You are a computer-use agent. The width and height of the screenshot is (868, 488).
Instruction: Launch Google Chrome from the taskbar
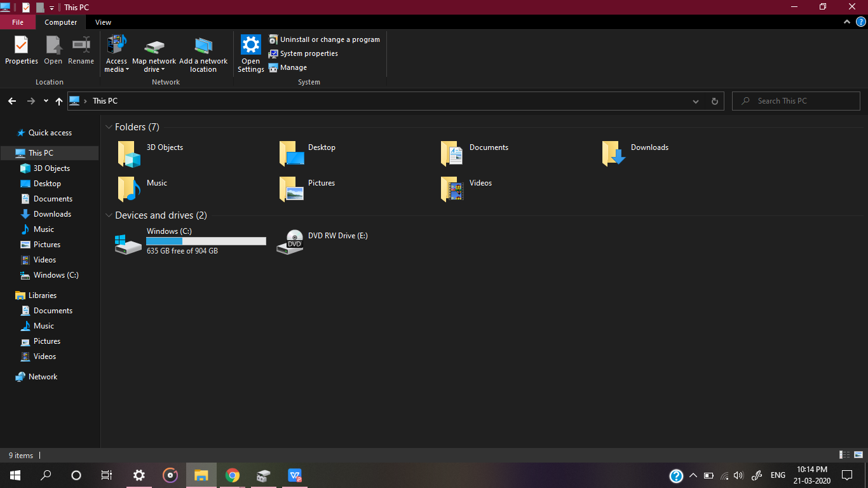[x=232, y=475]
